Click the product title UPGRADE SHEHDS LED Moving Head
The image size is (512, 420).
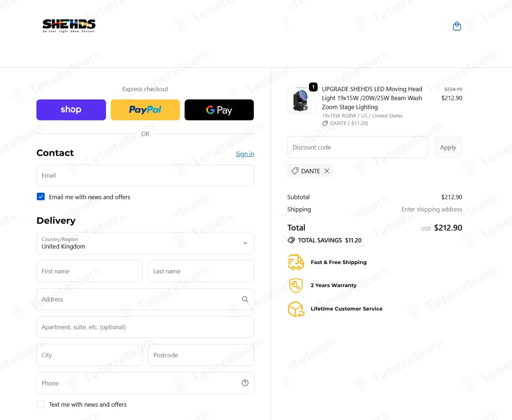point(372,98)
